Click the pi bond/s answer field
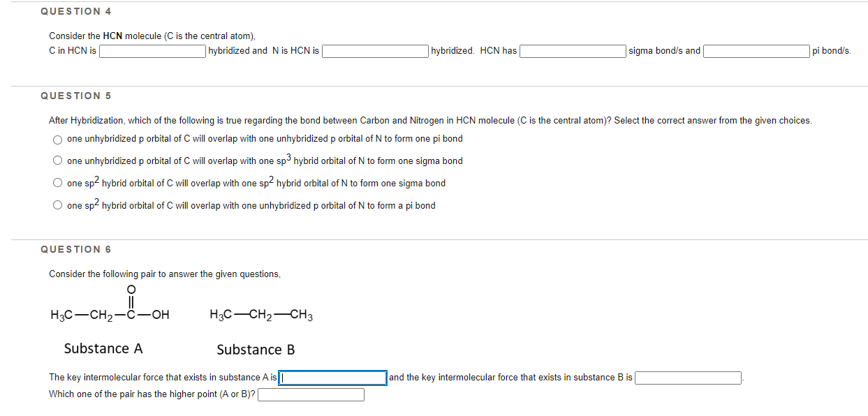 pyautogui.click(x=756, y=50)
